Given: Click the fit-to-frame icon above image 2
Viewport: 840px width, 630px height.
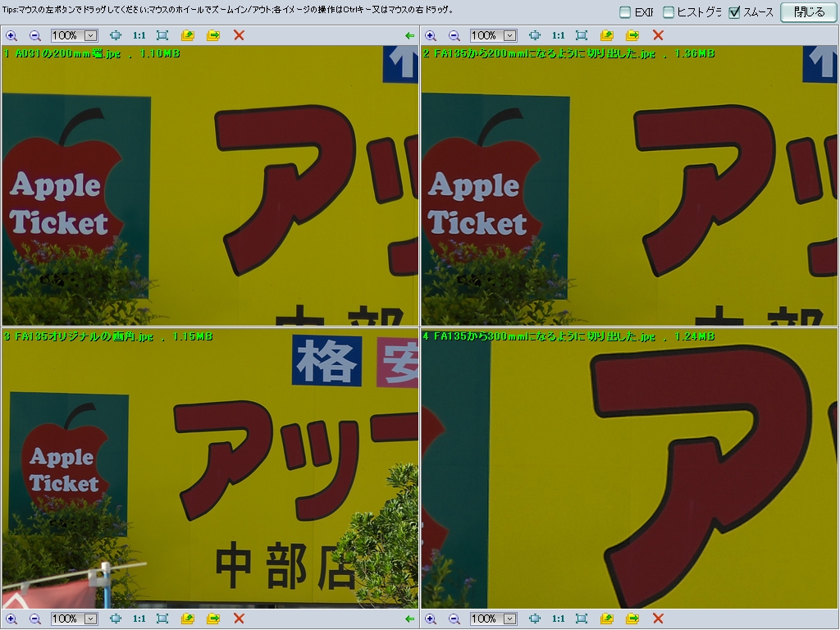Looking at the screenshot, I should click(582, 35).
